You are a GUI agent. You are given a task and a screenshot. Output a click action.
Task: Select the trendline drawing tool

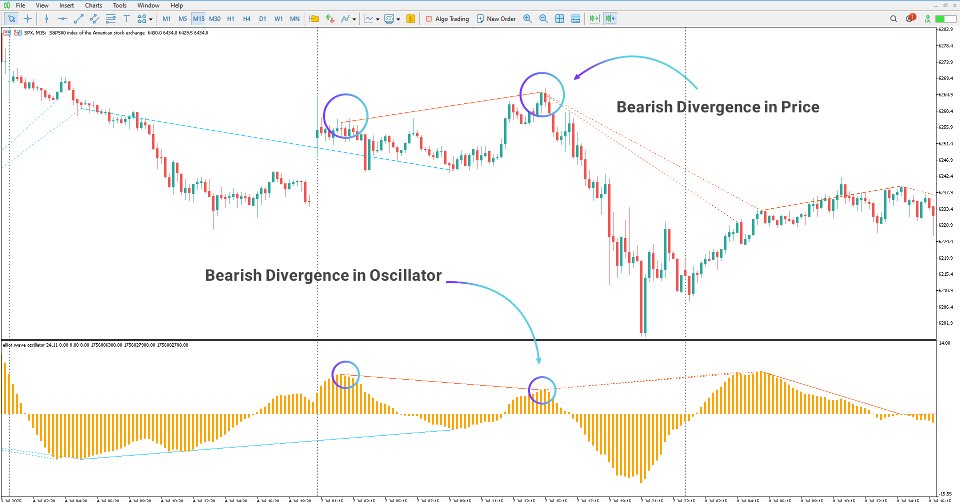[x=78, y=19]
